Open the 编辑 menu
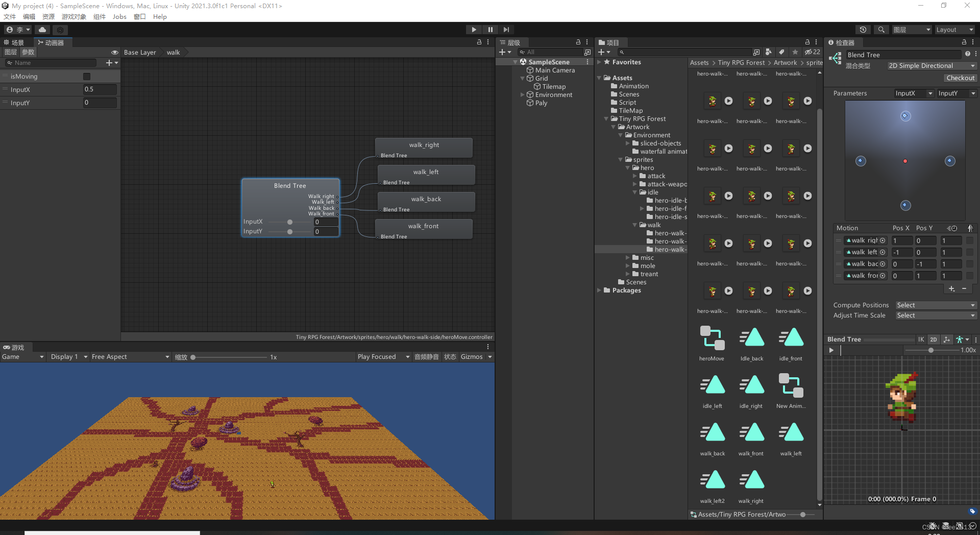The height and width of the screenshot is (535, 980). pos(29,16)
